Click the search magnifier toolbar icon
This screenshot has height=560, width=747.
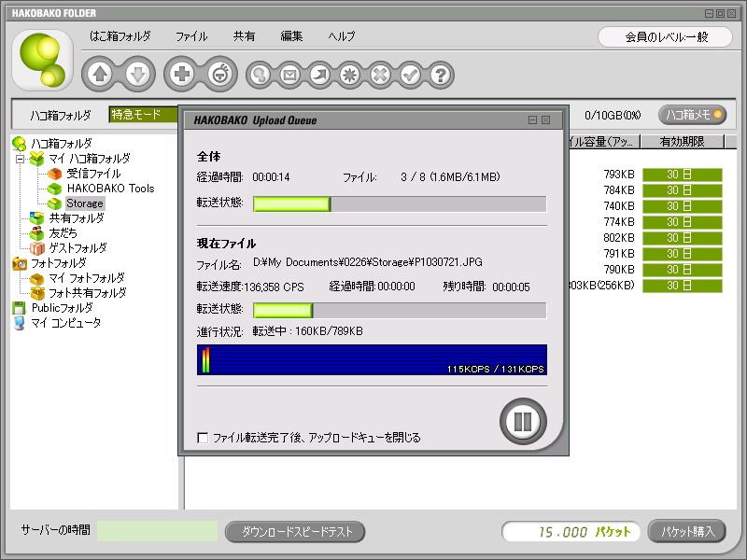pyautogui.click(x=261, y=75)
